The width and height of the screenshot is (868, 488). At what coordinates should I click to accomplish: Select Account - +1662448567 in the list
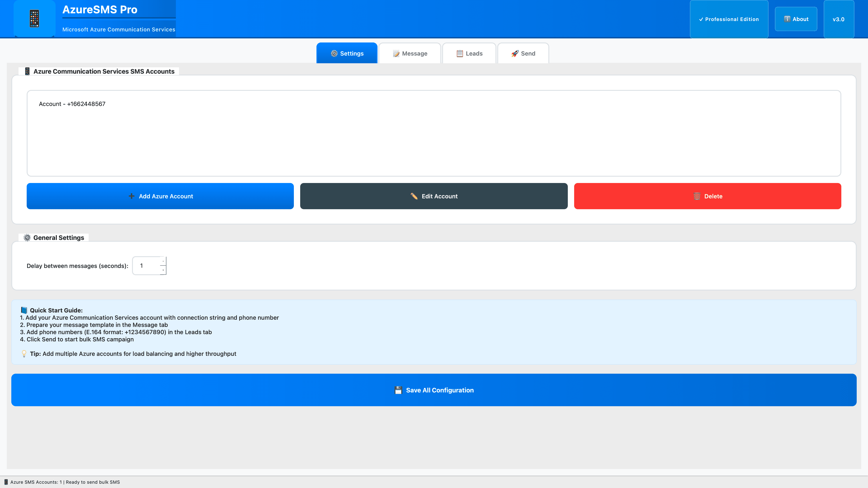click(x=72, y=104)
